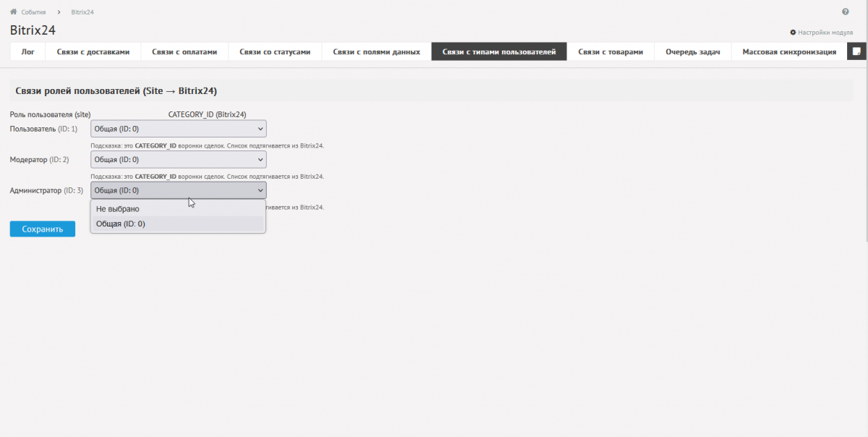Collapse the Администратор (ID: 3) dropdown
868x437 pixels.
coord(178,190)
